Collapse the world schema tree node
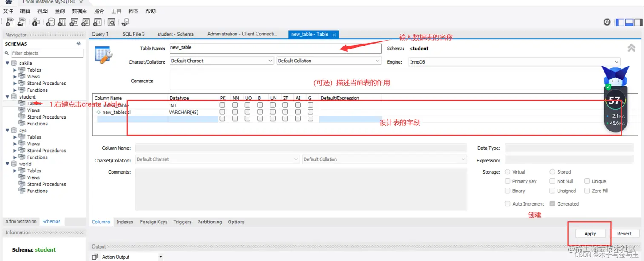Screen dimensions: 644x261 tap(7, 164)
